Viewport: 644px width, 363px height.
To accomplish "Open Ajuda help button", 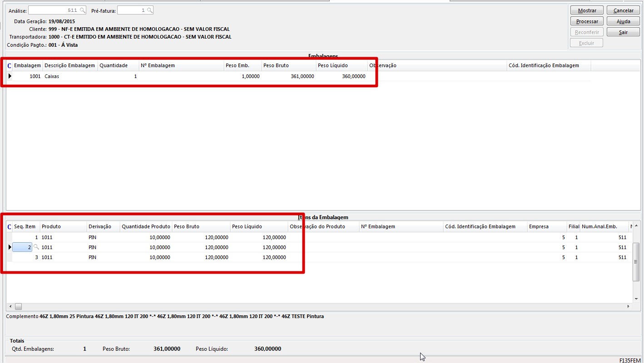I will pyautogui.click(x=623, y=21).
